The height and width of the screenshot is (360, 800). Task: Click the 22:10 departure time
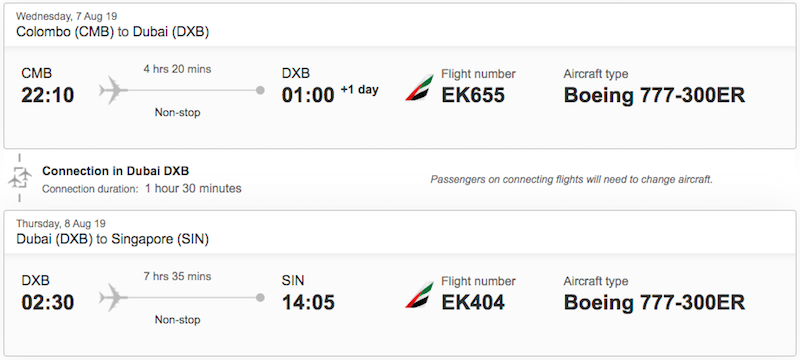[47, 95]
